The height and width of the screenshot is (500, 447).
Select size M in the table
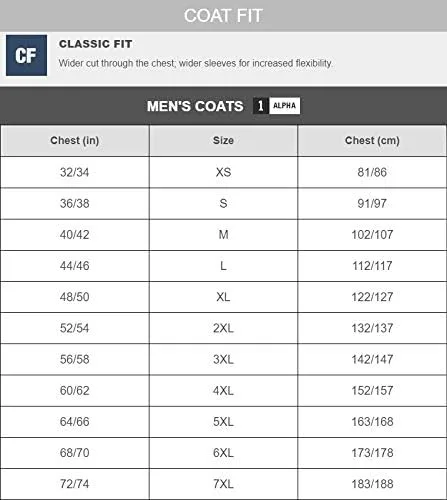coord(223,235)
